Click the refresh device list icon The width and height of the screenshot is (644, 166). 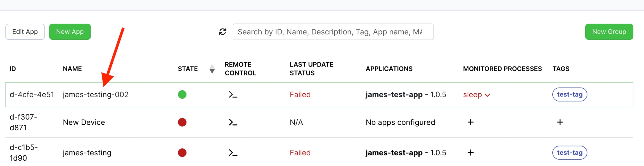click(222, 32)
